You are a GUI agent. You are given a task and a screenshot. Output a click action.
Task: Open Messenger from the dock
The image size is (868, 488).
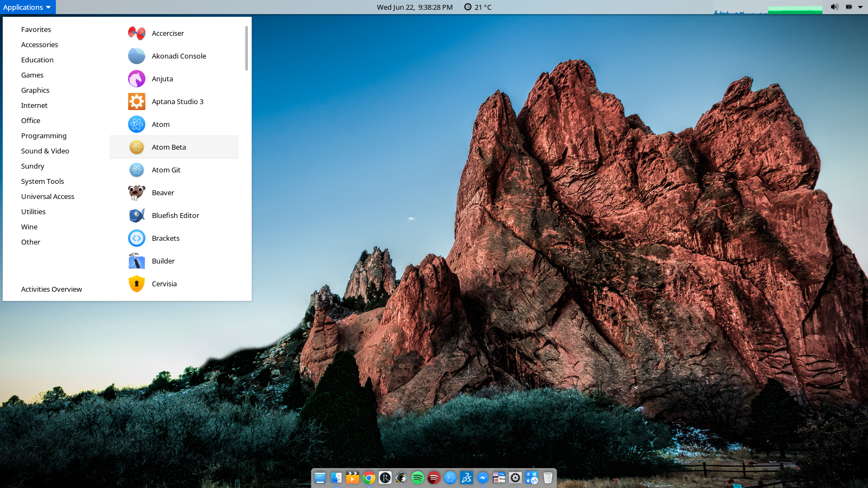483,478
